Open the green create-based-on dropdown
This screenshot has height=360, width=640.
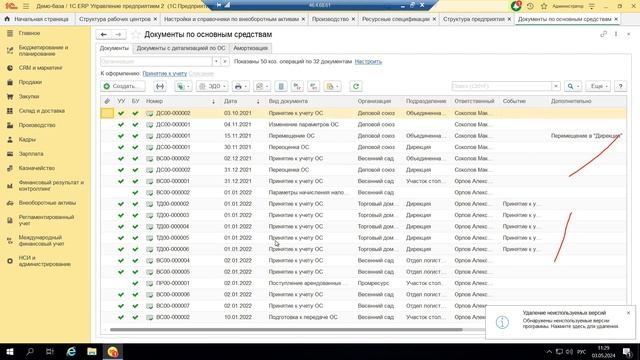[183, 86]
